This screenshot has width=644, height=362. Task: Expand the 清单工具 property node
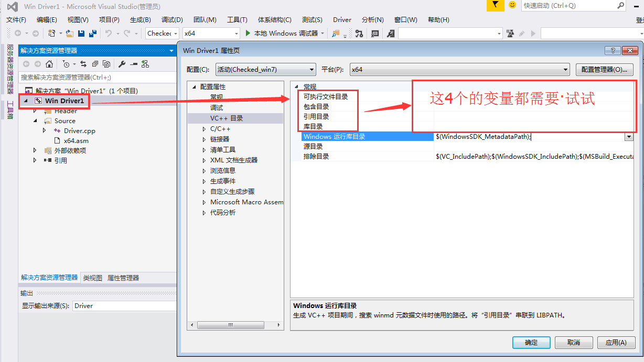point(205,150)
